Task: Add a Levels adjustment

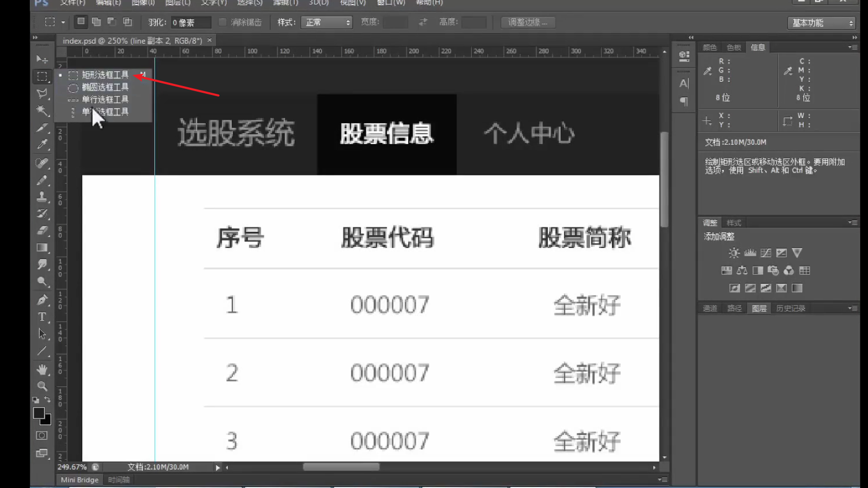Action: point(750,253)
